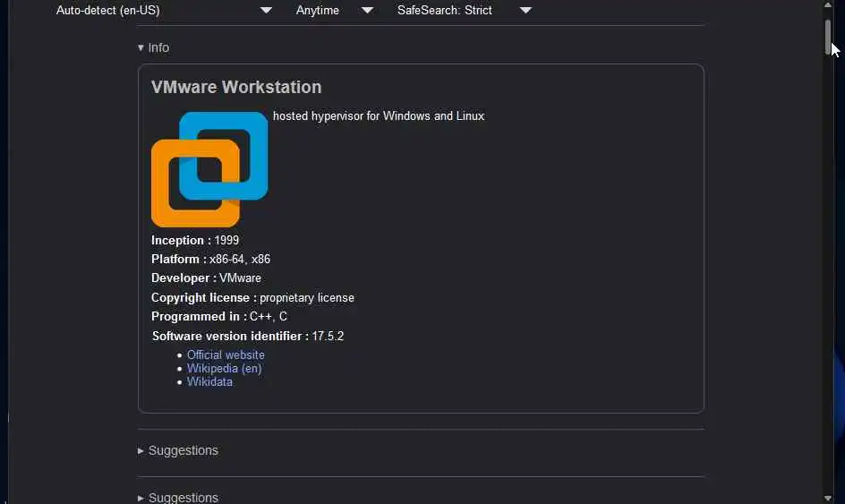Image resolution: width=845 pixels, height=504 pixels.
Task: Open the Auto-detect (en-US) language dropdown
Action: click(x=163, y=10)
